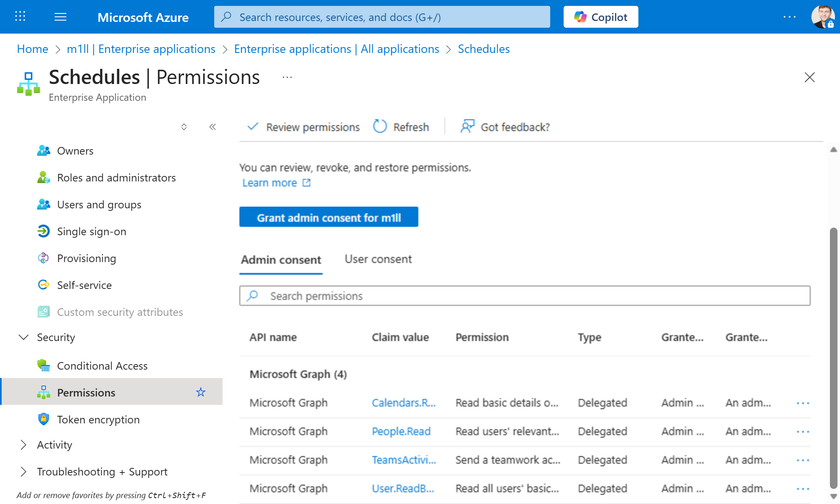Open Provisioning in the sidebar
Image resolution: width=840 pixels, height=504 pixels.
tap(86, 258)
